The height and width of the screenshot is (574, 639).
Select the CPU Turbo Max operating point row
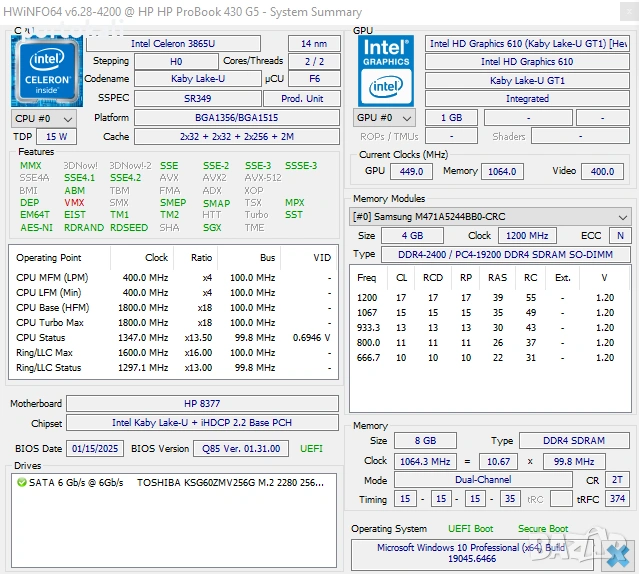coord(170,323)
